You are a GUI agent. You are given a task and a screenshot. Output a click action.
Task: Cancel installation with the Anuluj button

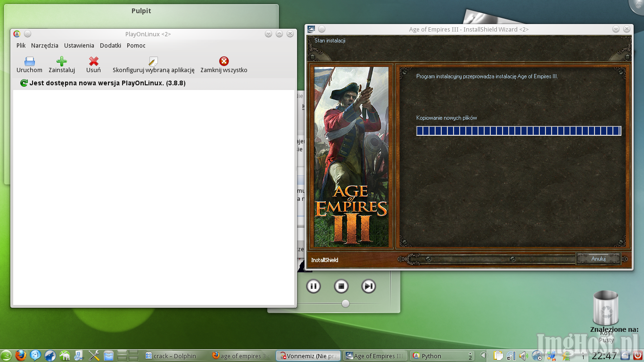click(598, 259)
